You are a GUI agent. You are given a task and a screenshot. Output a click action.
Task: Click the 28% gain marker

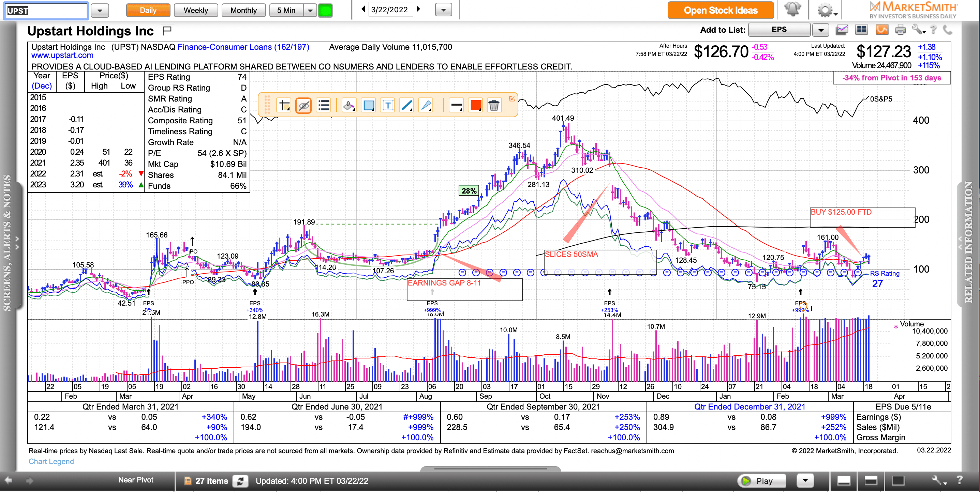tap(469, 191)
